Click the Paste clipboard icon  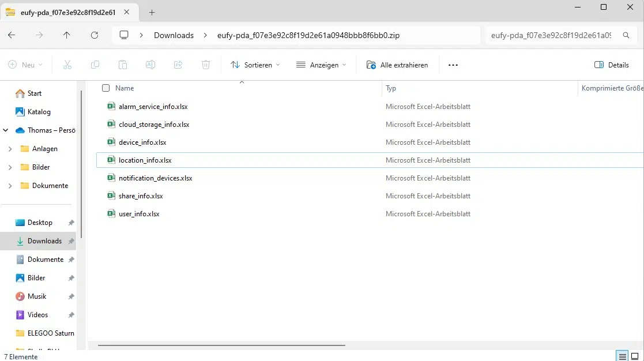tap(122, 65)
